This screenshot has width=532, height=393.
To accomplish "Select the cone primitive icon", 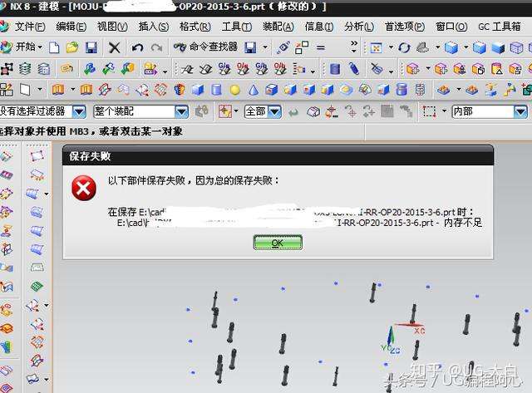I will 253,90.
